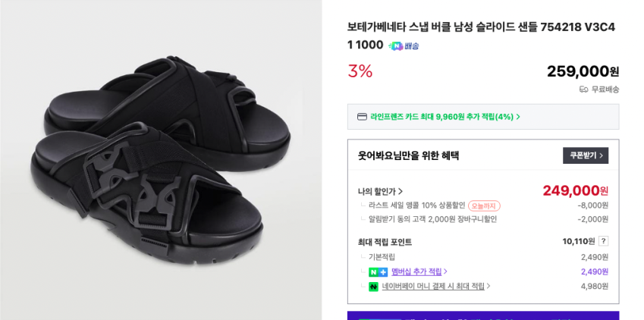Screen dimensions: 644x320
Task: Click the 최대 적립 포인트 heading
Action: point(385,242)
